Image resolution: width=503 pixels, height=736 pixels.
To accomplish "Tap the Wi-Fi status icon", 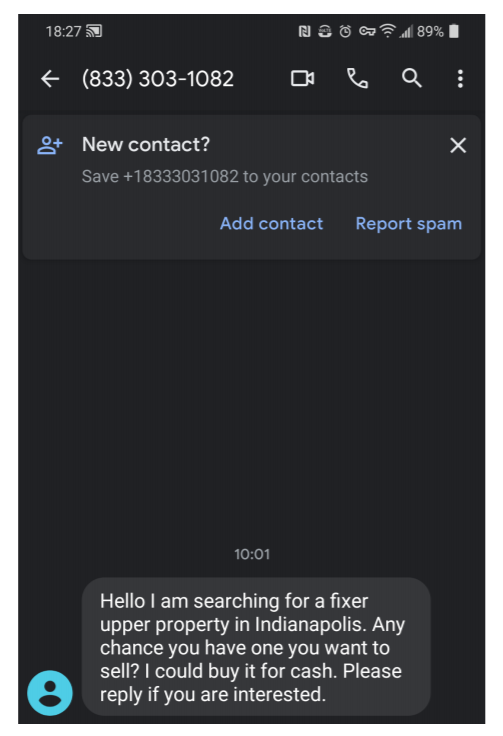I will 387,31.
